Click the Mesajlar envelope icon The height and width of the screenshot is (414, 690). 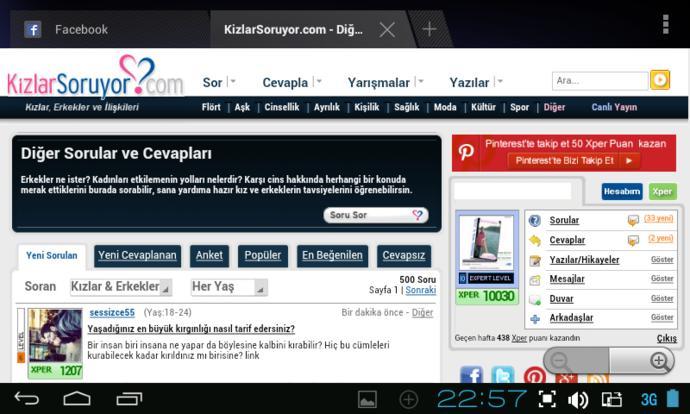coord(535,280)
